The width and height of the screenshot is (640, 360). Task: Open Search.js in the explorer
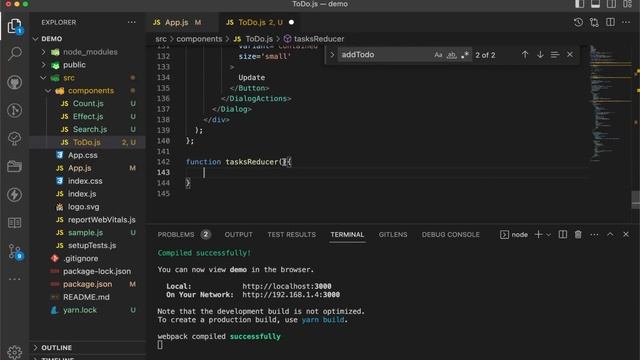(88, 129)
